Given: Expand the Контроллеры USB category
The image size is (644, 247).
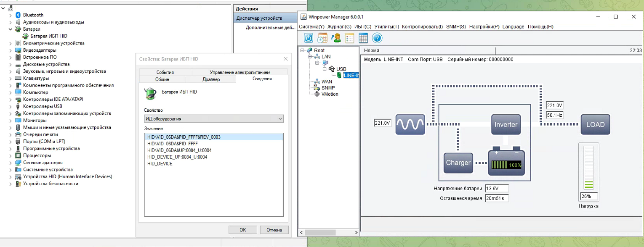Looking at the screenshot, I should click(x=11, y=106).
